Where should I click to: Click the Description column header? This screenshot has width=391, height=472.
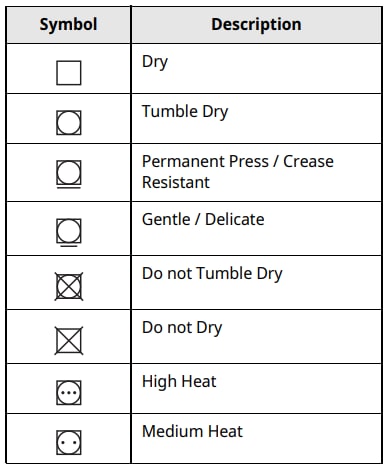256,25
